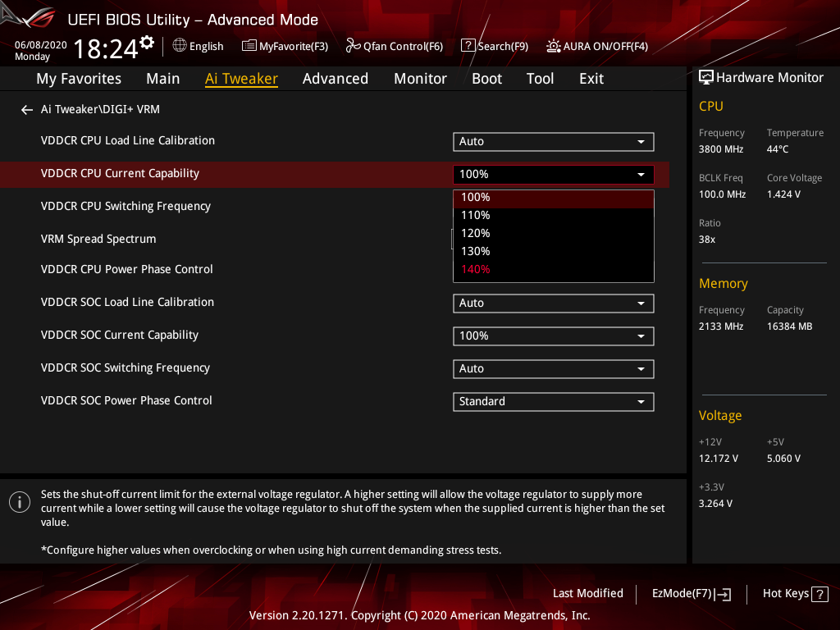The height and width of the screenshot is (630, 840).
Task: Click the EzMode exit arrow icon
Action: pyautogui.click(x=722, y=594)
